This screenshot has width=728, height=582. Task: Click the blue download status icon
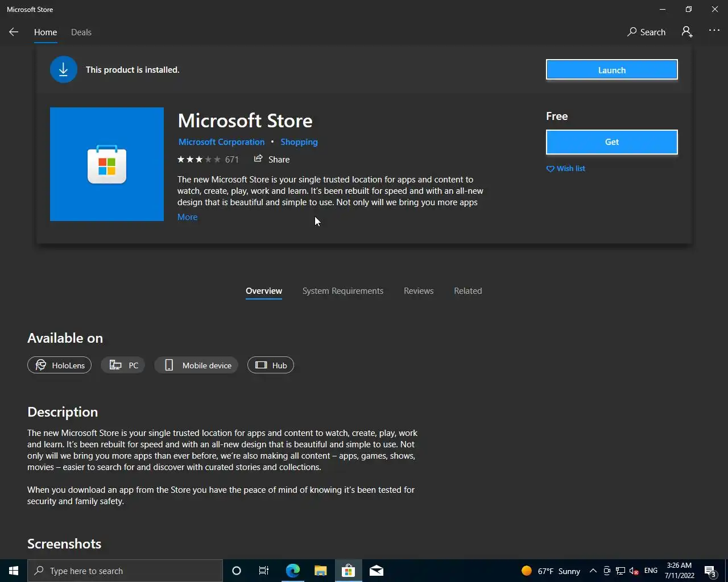click(64, 69)
